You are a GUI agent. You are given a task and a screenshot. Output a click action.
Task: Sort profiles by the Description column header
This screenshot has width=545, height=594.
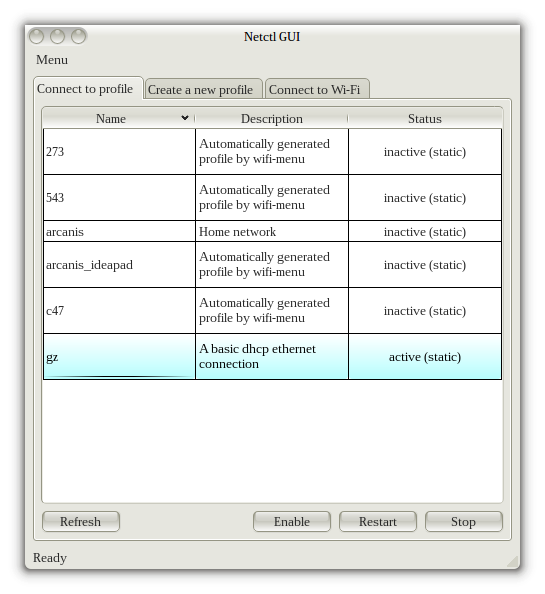pyautogui.click(x=272, y=119)
